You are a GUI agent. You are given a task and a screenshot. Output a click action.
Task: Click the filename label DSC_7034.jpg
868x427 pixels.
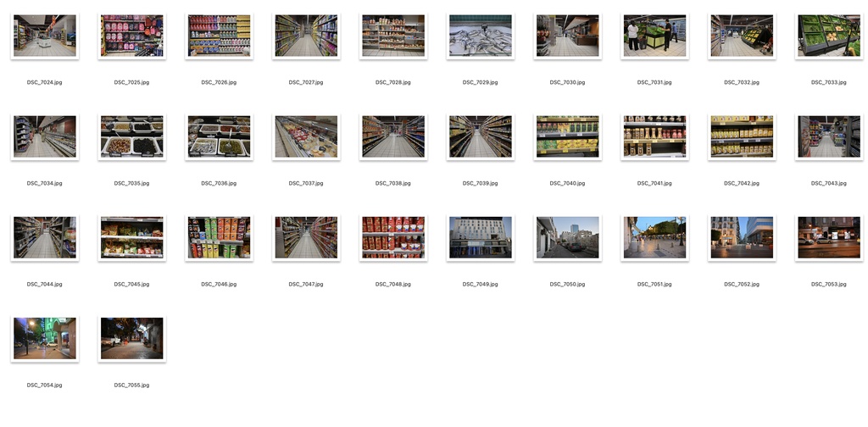(x=45, y=183)
